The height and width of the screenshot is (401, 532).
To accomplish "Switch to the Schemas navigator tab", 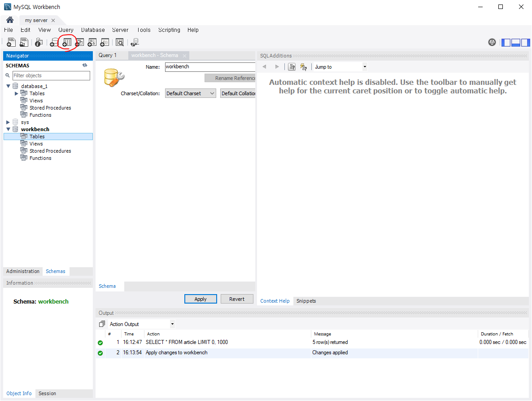I will [56, 271].
